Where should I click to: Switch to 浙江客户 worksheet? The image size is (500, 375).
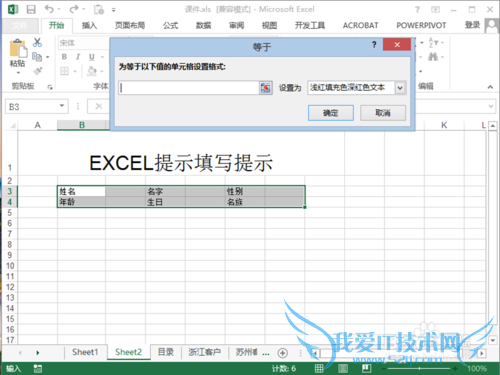coord(204,352)
